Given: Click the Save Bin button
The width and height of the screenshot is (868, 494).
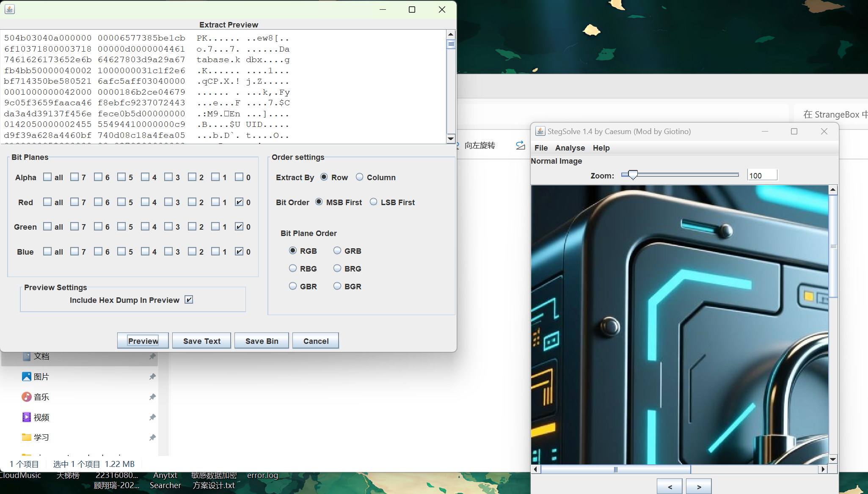Looking at the screenshot, I should [x=262, y=341].
